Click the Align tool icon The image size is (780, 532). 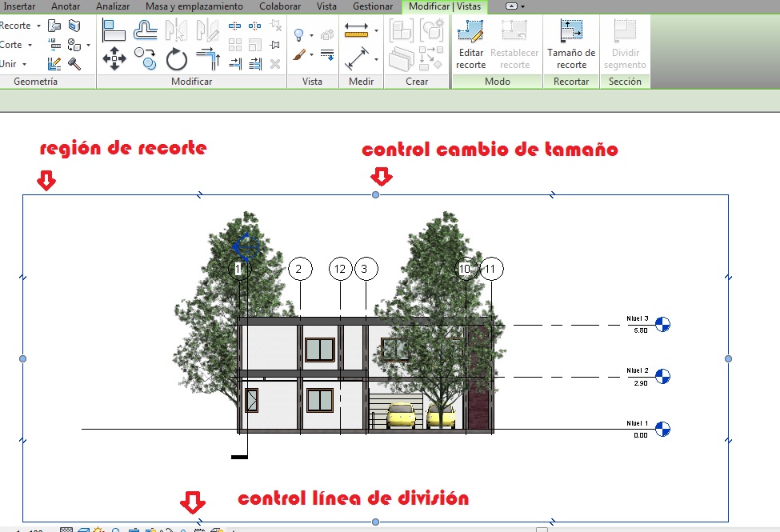(114, 31)
